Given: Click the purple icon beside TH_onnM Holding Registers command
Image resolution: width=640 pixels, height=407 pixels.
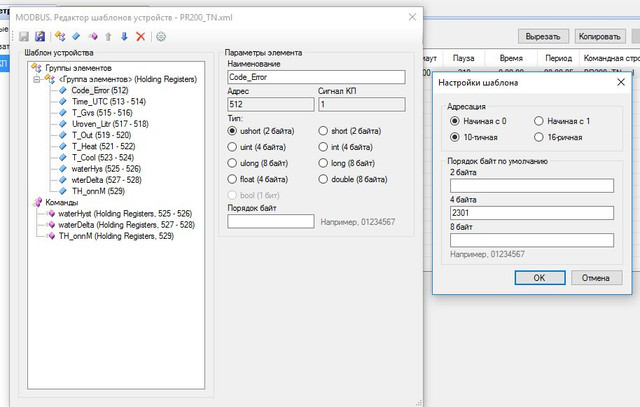Looking at the screenshot, I should pos(51,236).
